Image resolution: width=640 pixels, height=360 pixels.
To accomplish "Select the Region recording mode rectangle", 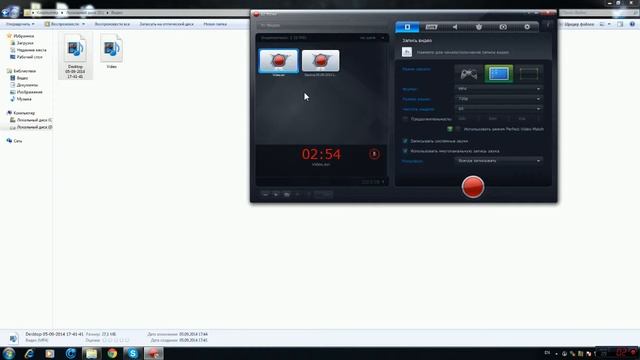I will (x=529, y=74).
